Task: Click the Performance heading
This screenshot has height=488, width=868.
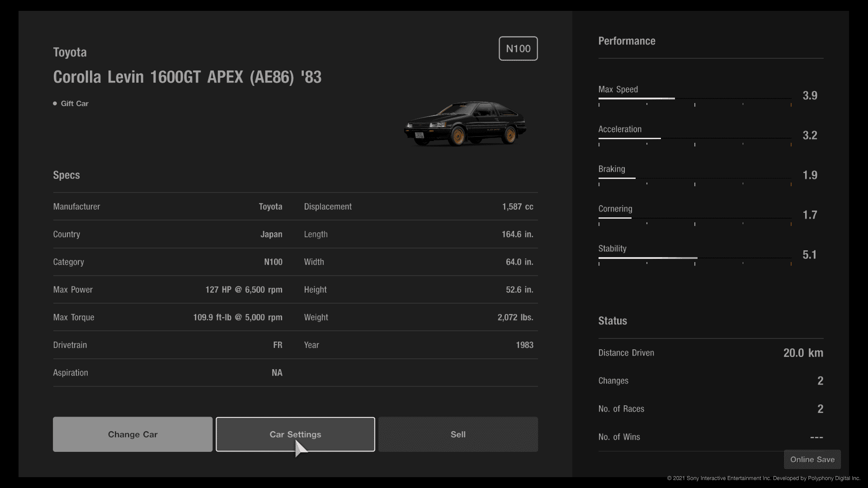Action: coord(627,41)
